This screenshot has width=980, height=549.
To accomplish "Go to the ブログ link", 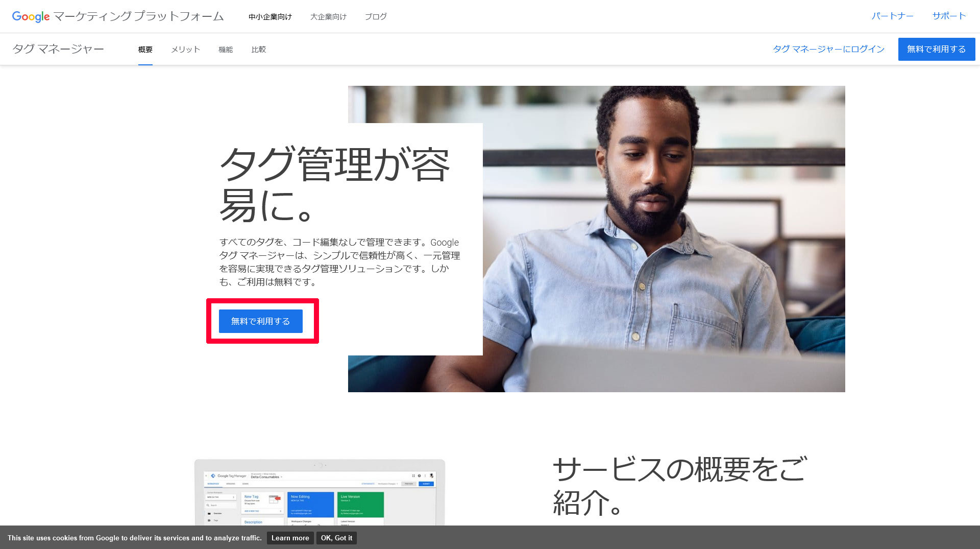I will pos(376,17).
